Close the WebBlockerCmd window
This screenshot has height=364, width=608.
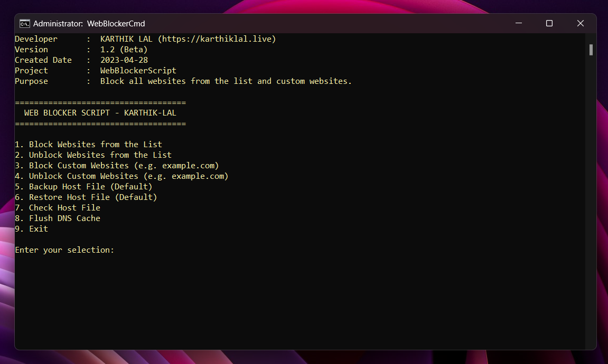pos(580,23)
